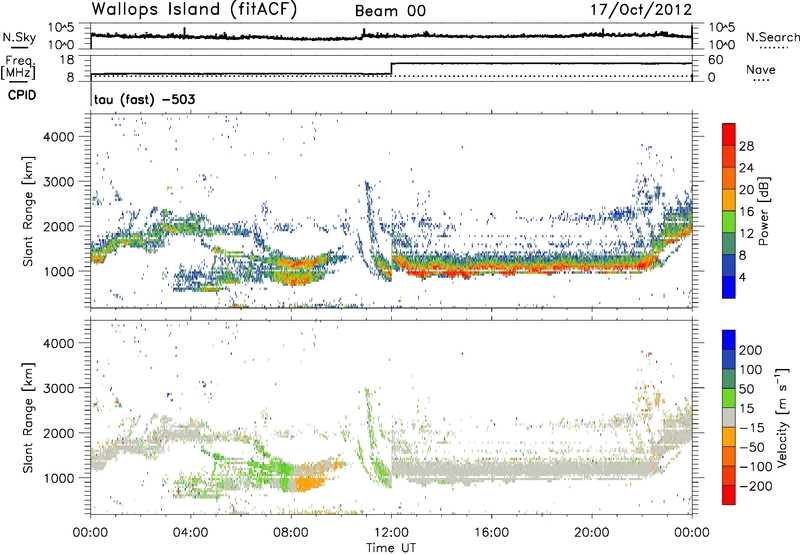This screenshot has width=800, height=554.
Task: Select the "Freq. [MHz]" axis label
Action: (x=20, y=67)
